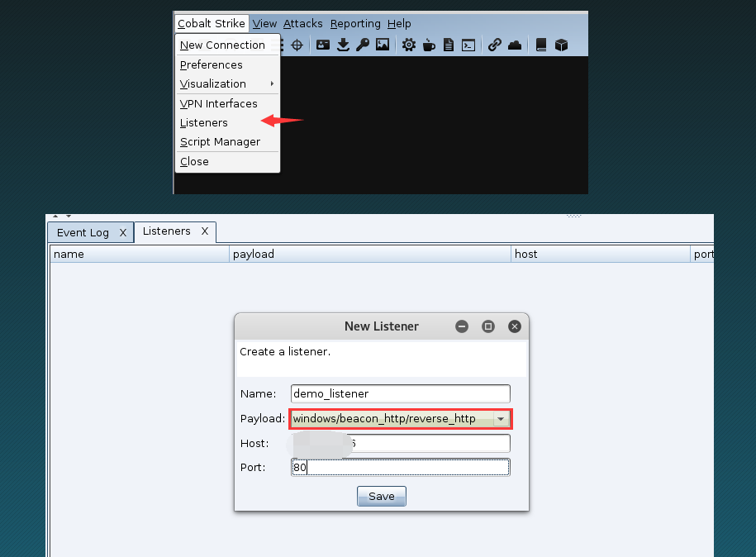Viewport: 756px width, 557px height.
Task: Sort by the name column header
Action: click(140, 255)
